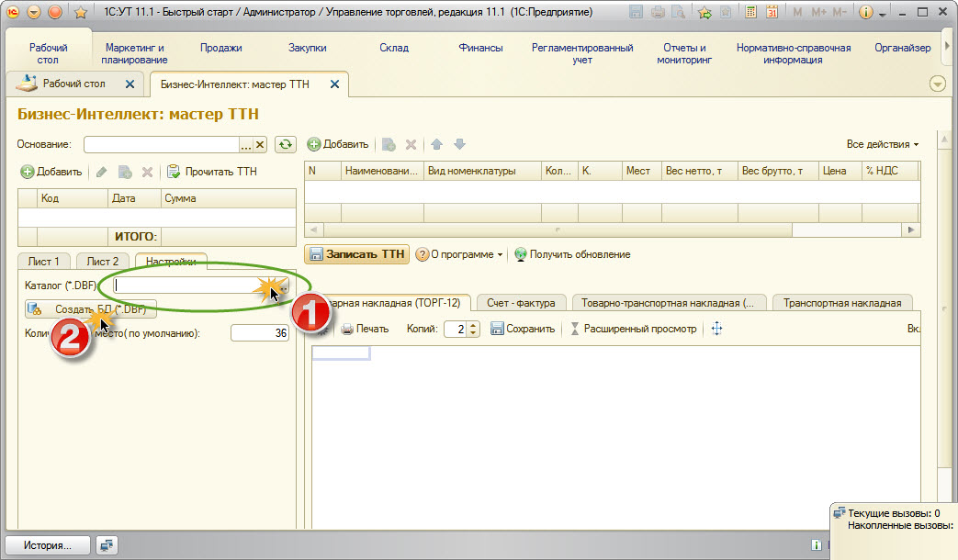Open print preview from the title bar
This screenshot has width=958, height=560.
coord(678,12)
